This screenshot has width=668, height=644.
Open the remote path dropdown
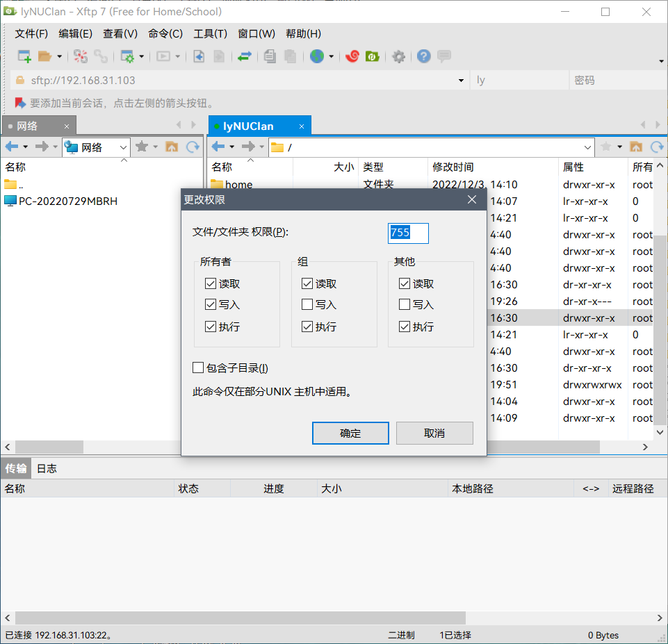click(587, 147)
